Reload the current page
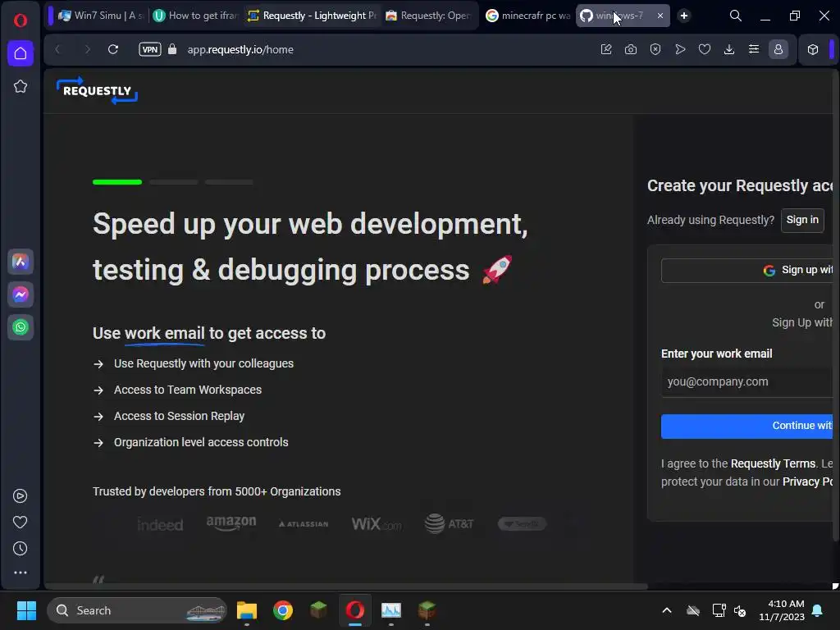This screenshot has height=630, width=840. [113, 49]
